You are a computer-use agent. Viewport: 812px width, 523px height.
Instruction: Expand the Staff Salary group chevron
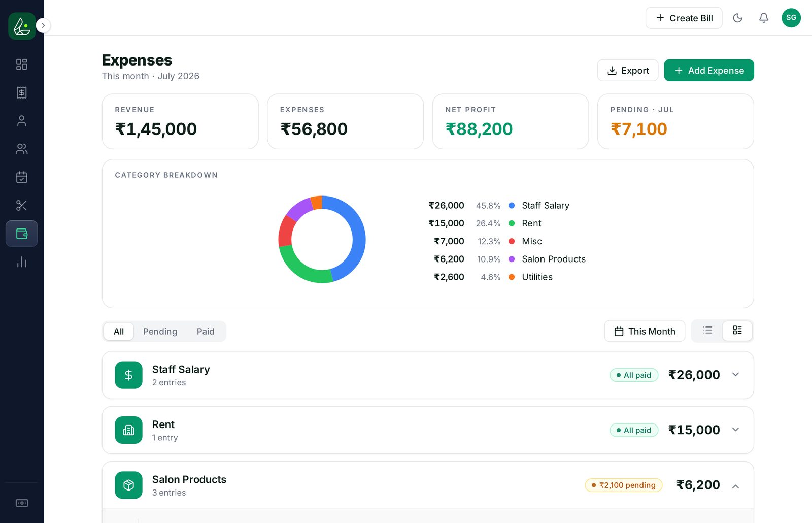tap(735, 375)
